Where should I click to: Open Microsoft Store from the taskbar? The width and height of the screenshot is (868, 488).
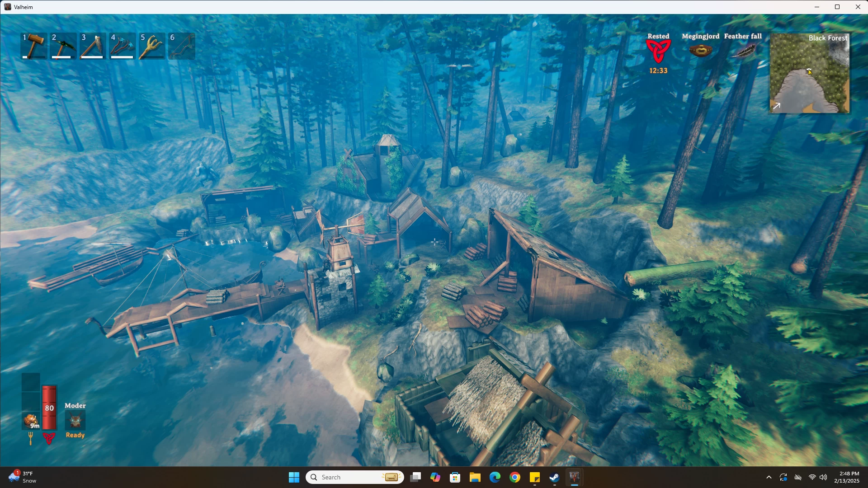[x=455, y=477]
